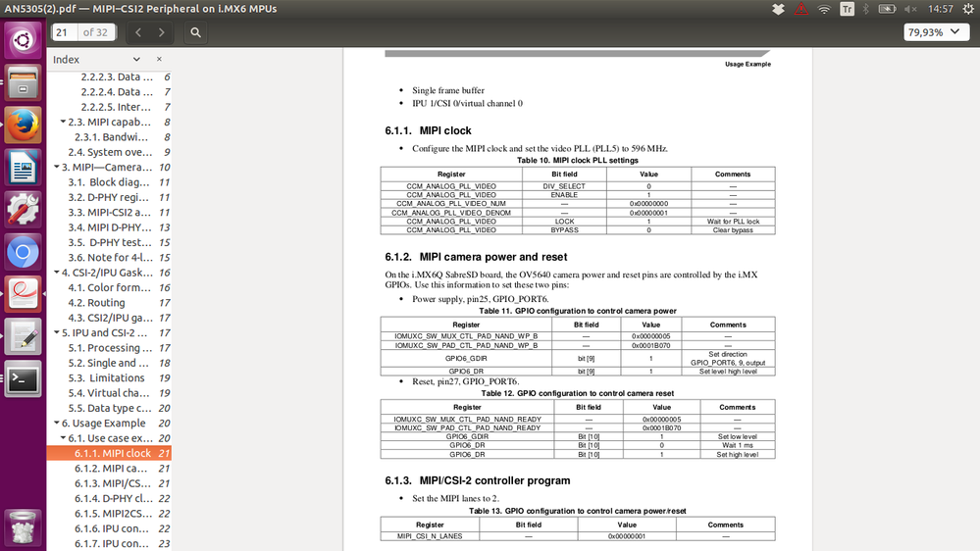This screenshot has height=551, width=980.
Task: Go to the previous page arrow
Action: pos(138,32)
